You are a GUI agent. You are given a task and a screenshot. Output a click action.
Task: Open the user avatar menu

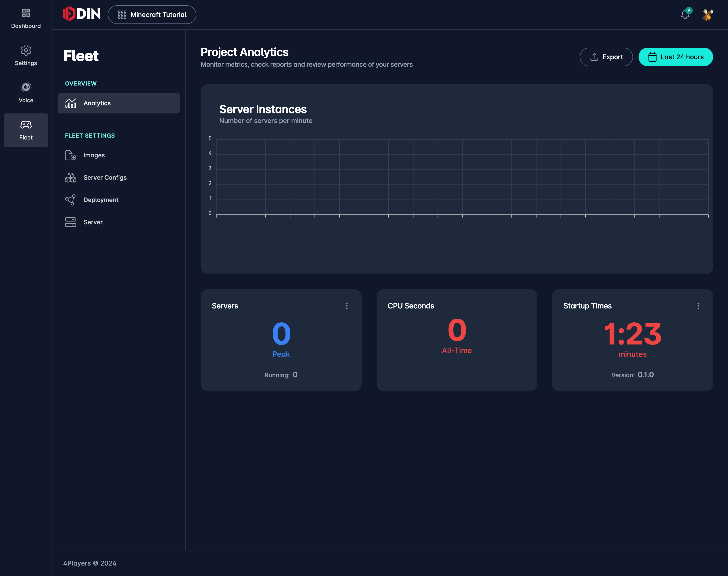click(708, 14)
